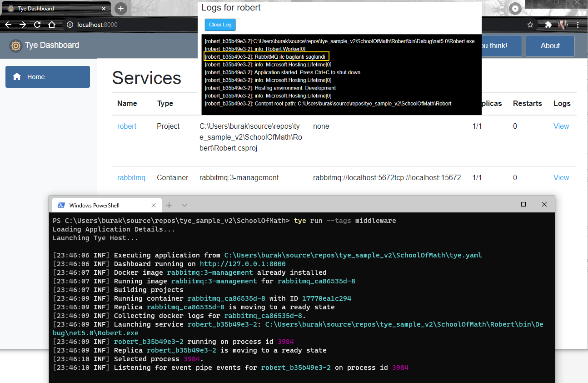Viewport: 588px width, 383px height.
Task: Select the Home item in the sidebar
Action: pyautogui.click(x=47, y=77)
